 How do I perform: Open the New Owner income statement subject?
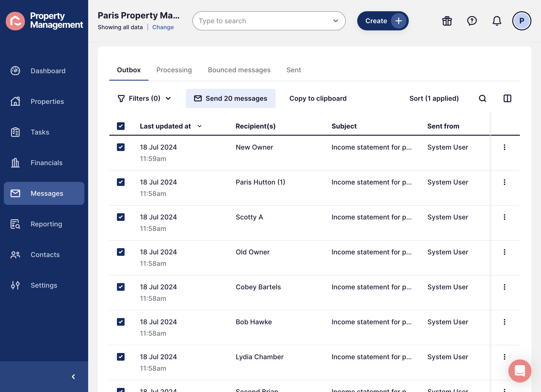(x=372, y=147)
